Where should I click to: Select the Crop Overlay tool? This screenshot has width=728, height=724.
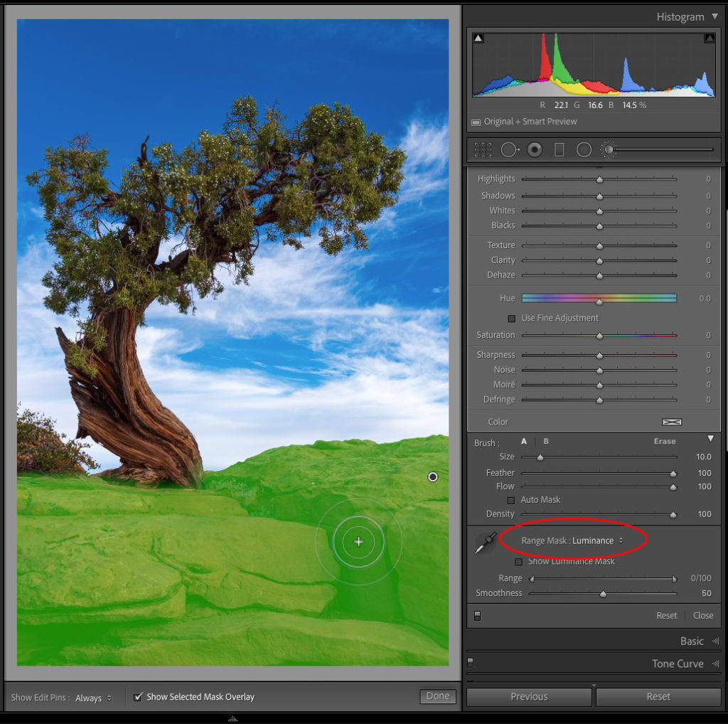[x=483, y=150]
